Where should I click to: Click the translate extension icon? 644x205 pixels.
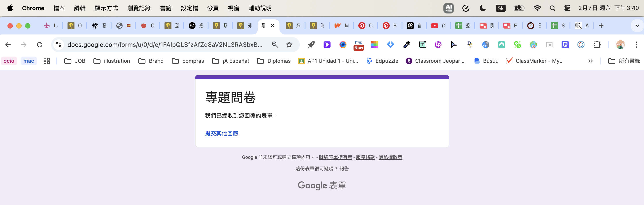[486, 45]
